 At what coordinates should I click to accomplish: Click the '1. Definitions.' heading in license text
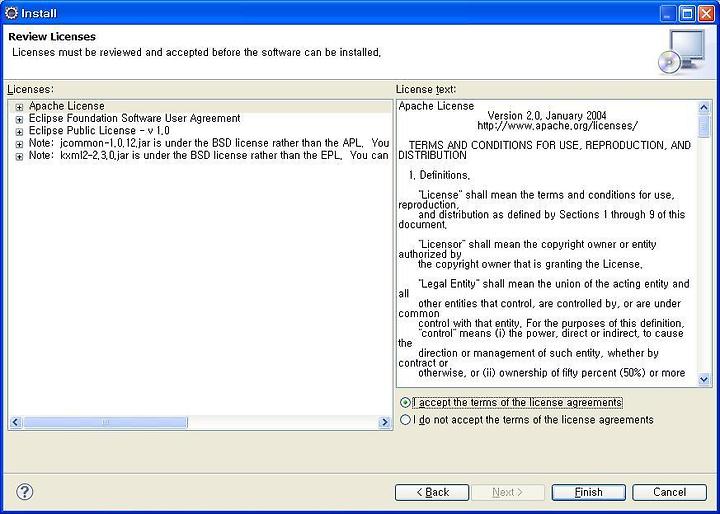click(439, 175)
